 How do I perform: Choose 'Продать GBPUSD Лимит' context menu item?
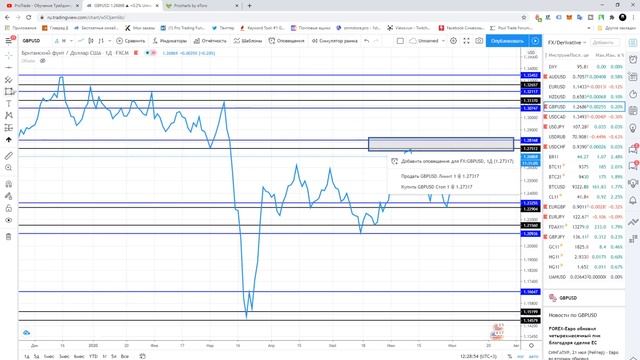coord(453,176)
